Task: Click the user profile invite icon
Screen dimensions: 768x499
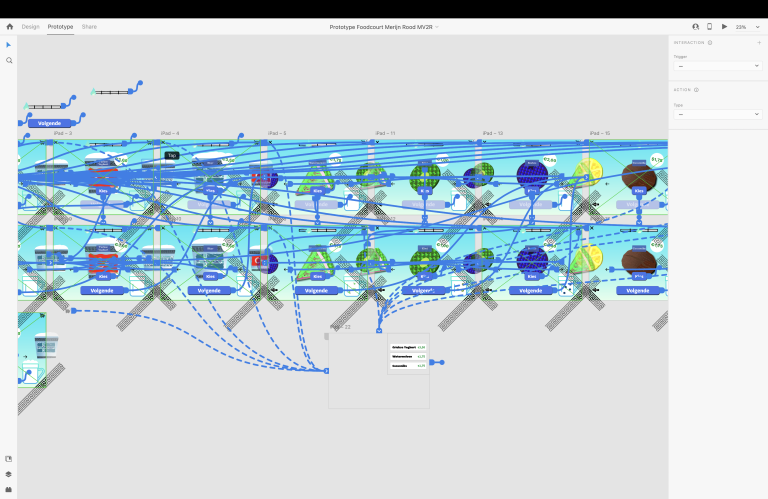Action: 695,27
